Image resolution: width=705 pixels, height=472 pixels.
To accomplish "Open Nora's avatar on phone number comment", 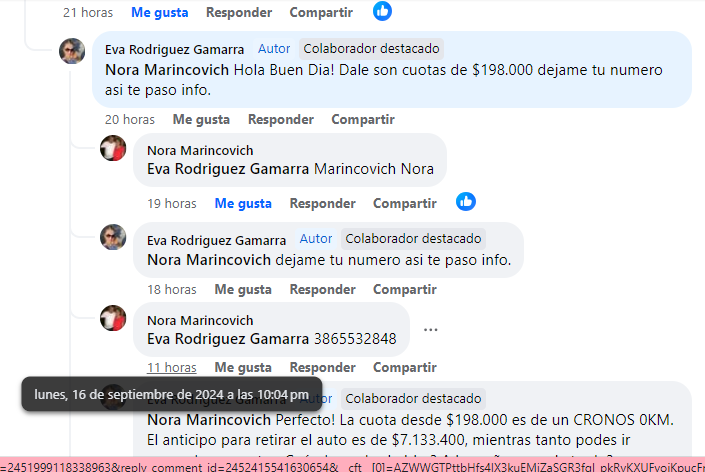I will point(113,318).
